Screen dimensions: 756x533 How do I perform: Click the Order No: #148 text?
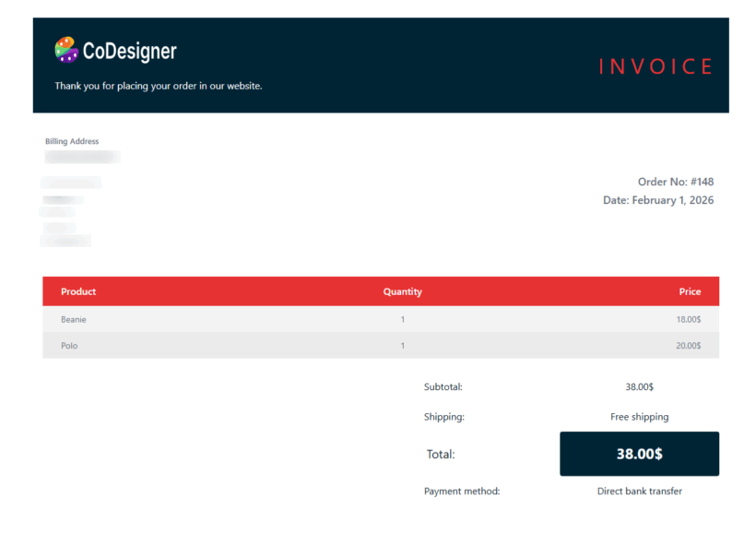pos(675,182)
